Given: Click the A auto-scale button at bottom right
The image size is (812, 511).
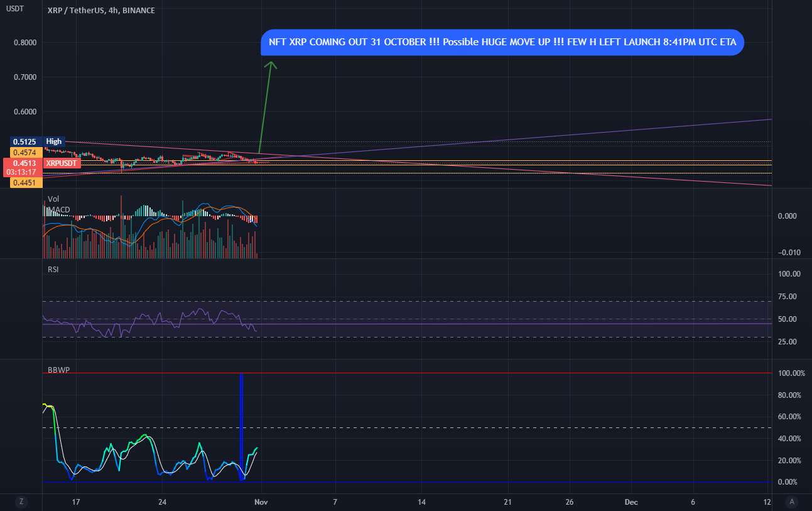Looking at the screenshot, I should (x=792, y=502).
